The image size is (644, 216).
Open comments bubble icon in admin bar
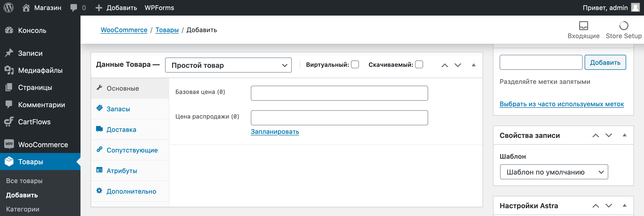pyautogui.click(x=74, y=8)
